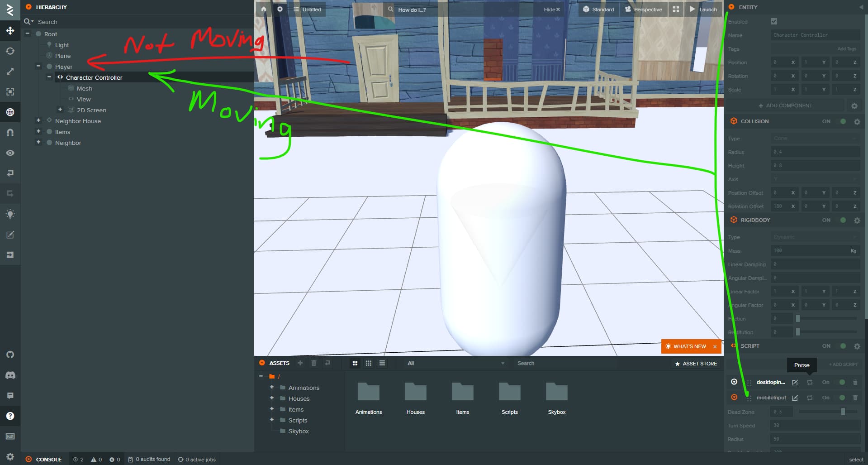Delete the mobileInput script via trash icon
The height and width of the screenshot is (465, 868).
coord(855,398)
